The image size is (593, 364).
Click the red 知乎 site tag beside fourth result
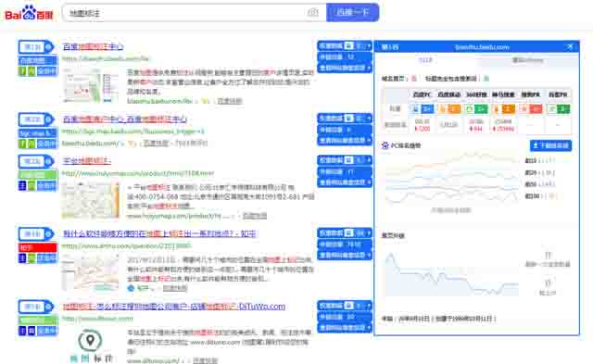pyautogui.click(x=37, y=247)
